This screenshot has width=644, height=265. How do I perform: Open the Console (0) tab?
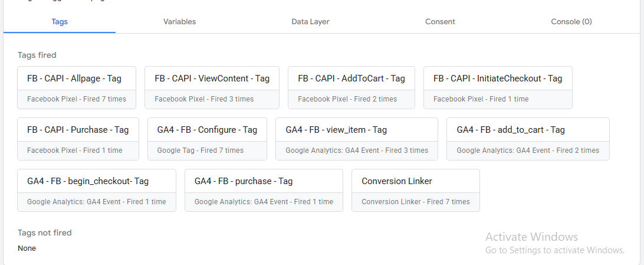click(x=571, y=22)
